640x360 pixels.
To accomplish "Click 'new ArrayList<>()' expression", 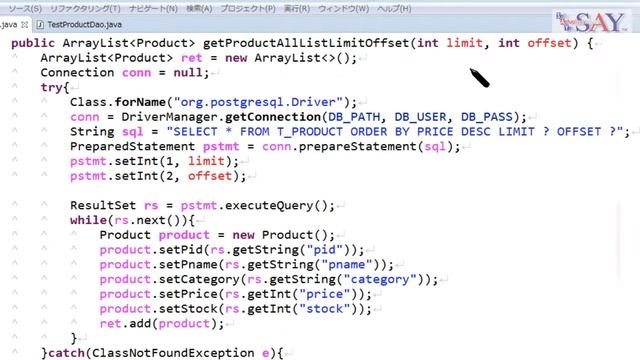I will point(287,58).
